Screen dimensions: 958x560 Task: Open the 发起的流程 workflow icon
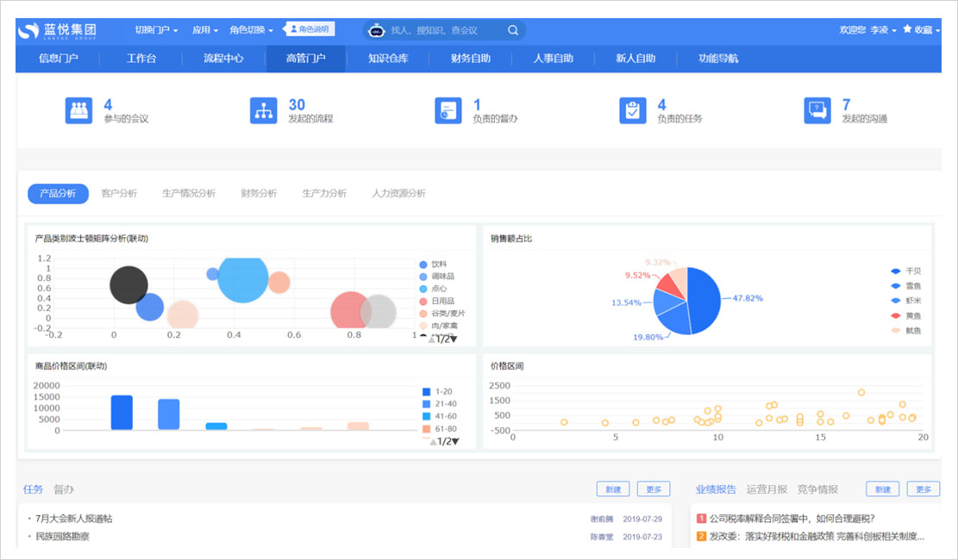264,110
